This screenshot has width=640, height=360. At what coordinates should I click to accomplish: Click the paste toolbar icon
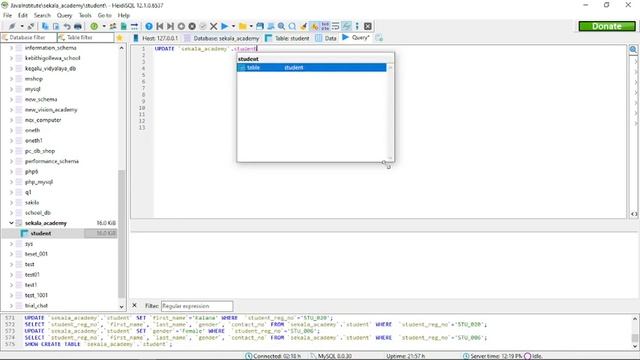[56, 26]
